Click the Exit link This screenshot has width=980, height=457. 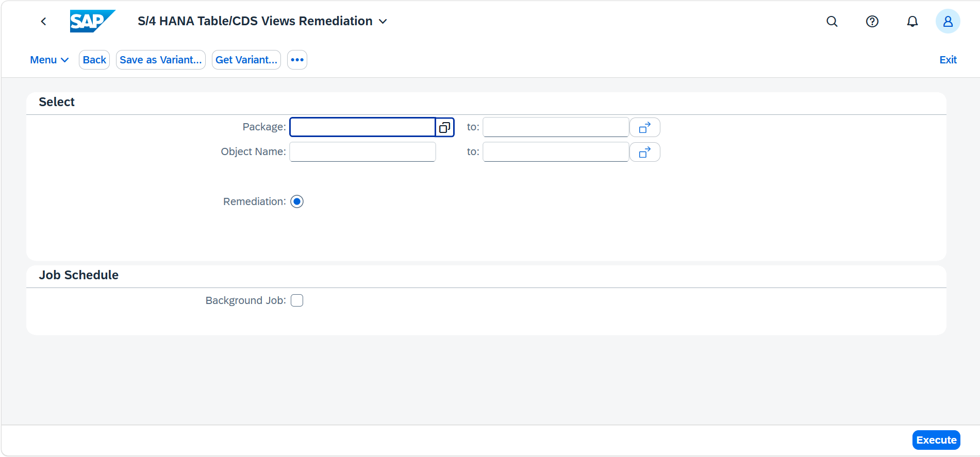tap(948, 60)
